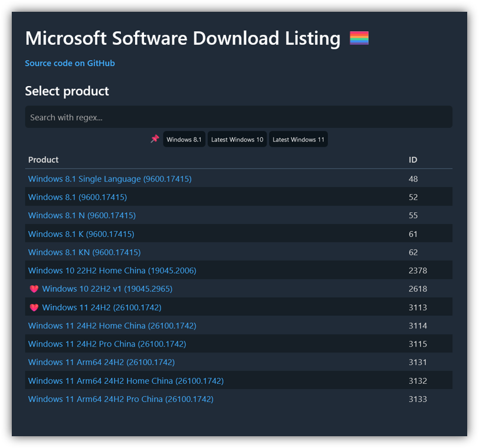Click the Select product heading
The width and height of the screenshot is (479, 448).
coord(67,91)
